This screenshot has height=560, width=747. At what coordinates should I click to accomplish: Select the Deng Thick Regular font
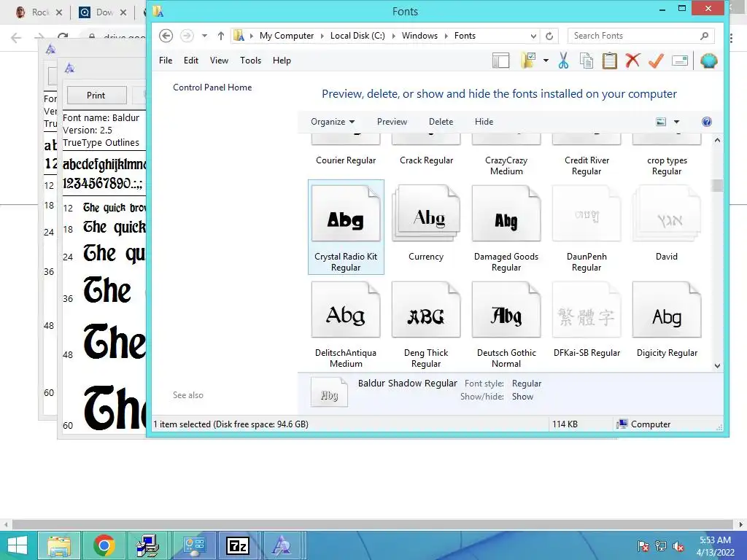coord(426,324)
